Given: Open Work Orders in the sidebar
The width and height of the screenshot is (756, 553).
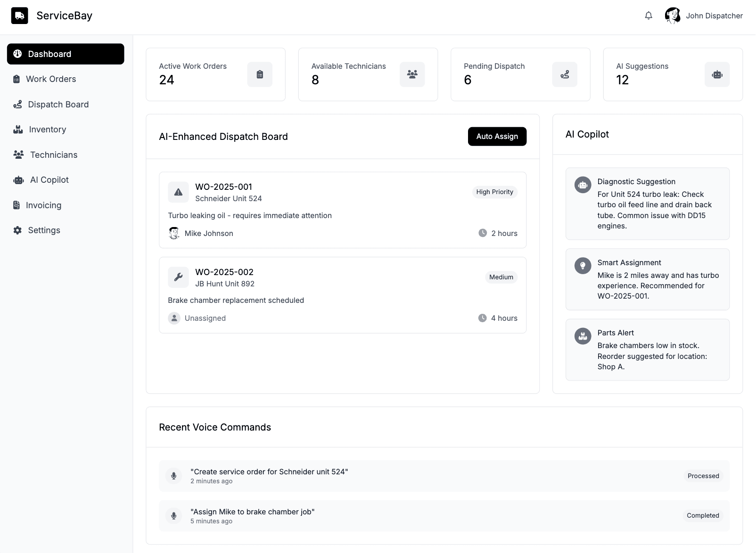Looking at the screenshot, I should pyautogui.click(x=51, y=79).
